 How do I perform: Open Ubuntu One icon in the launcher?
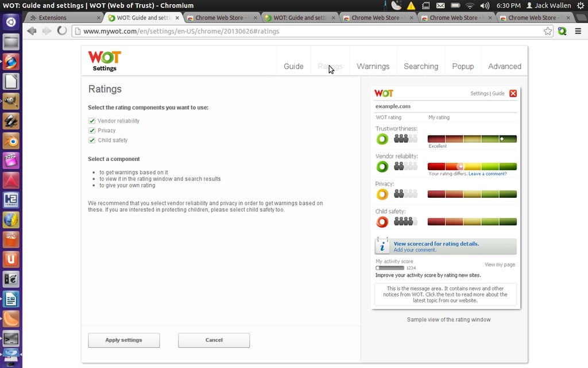11,259
